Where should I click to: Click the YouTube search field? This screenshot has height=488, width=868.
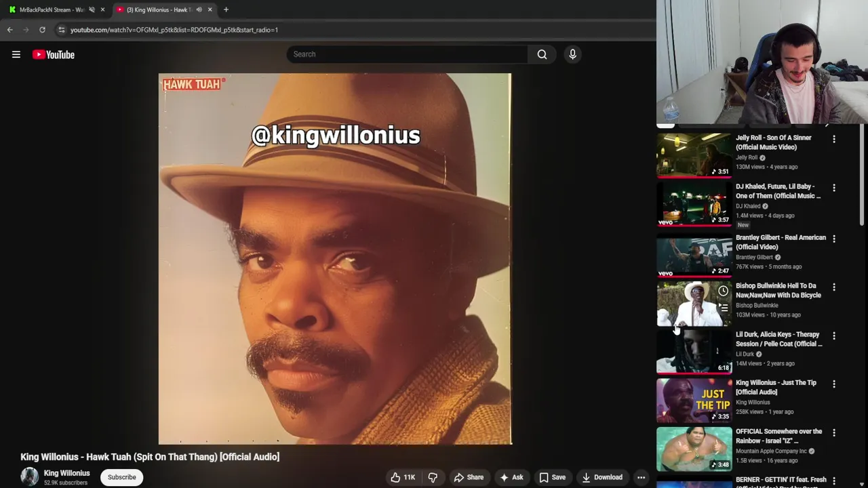pyautogui.click(x=407, y=54)
